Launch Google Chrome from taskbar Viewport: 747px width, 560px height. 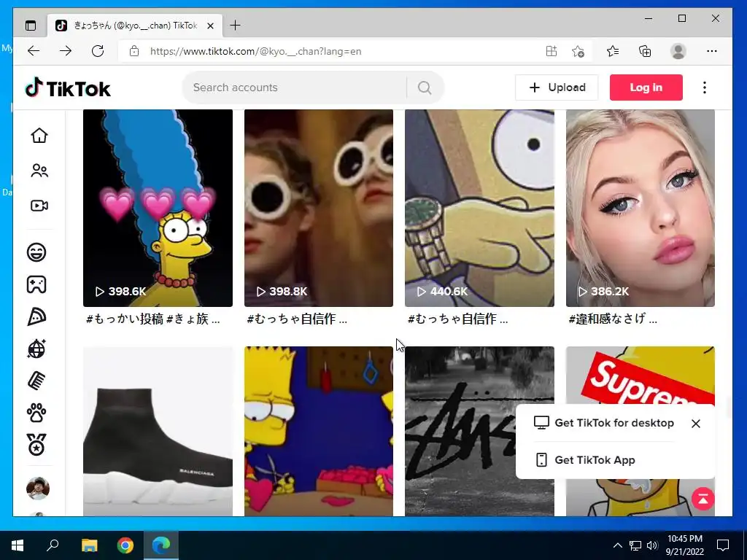coord(125,545)
